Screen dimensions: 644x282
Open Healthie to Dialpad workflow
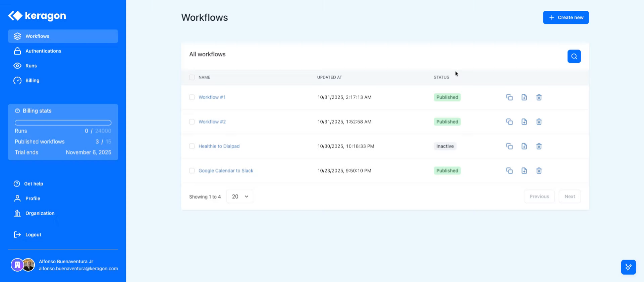tap(219, 146)
